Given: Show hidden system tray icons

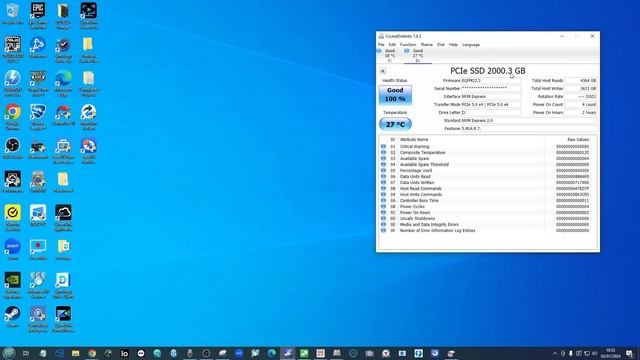Looking at the screenshot, I should coord(554,353).
